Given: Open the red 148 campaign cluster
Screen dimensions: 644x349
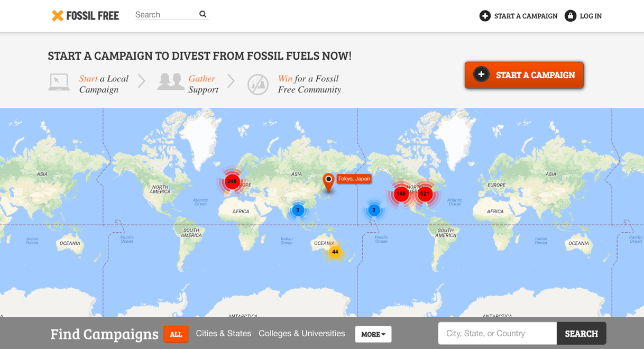Looking at the screenshot, I should (x=401, y=194).
